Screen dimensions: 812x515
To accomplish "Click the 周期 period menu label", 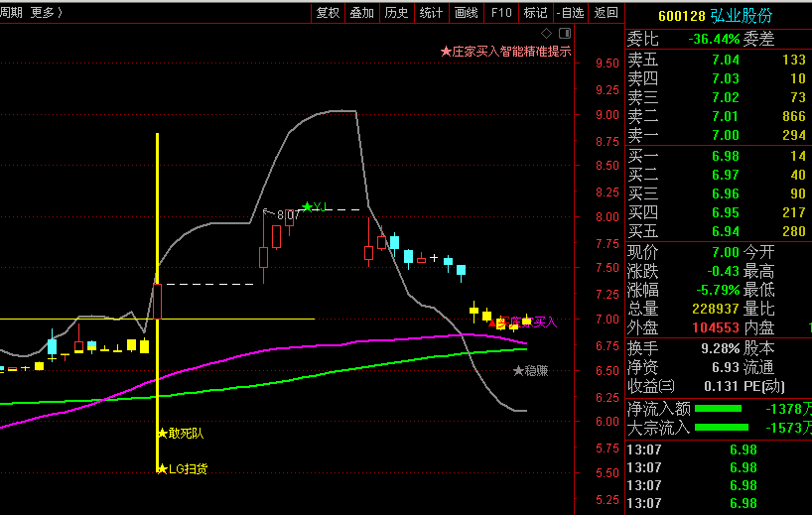I will [x=11, y=13].
